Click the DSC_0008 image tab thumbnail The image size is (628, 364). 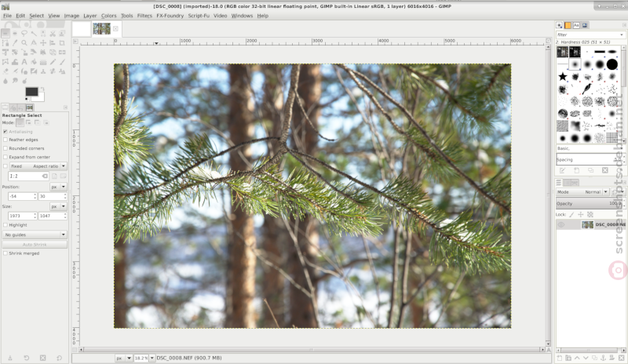coord(101,28)
